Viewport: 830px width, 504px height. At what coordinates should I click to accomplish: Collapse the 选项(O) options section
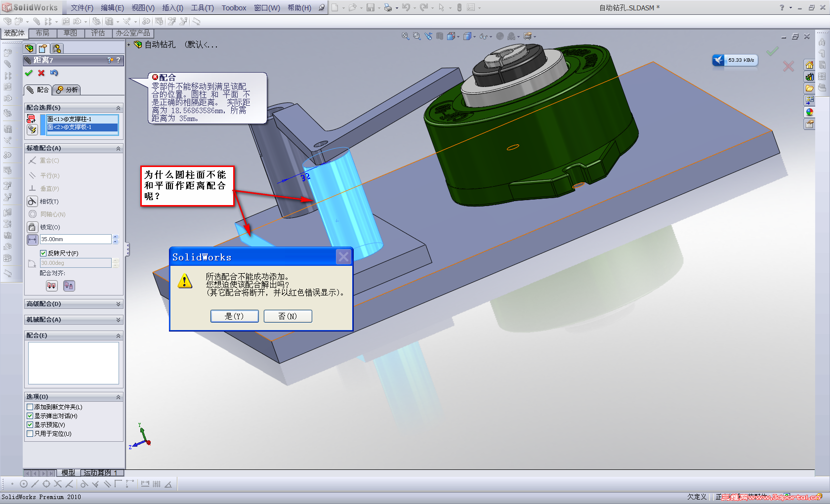[x=118, y=397]
